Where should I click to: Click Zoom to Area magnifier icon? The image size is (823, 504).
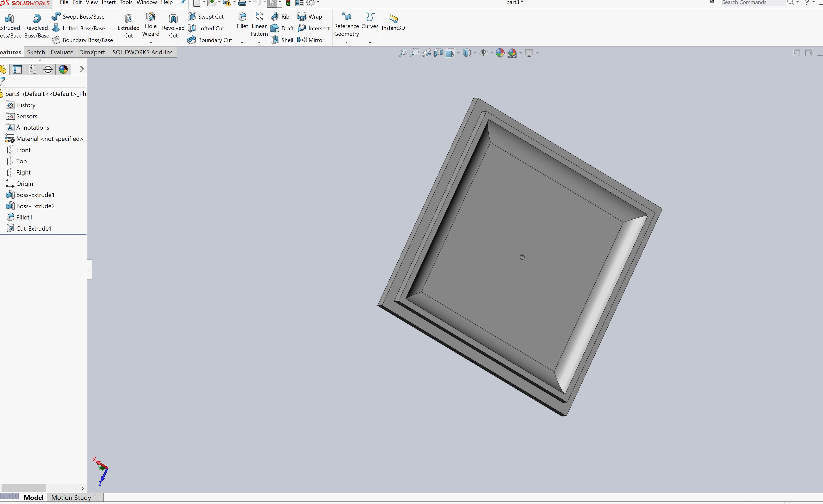414,53
